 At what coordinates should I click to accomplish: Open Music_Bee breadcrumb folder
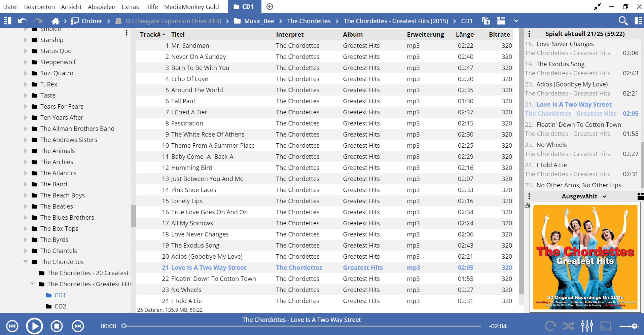click(x=254, y=21)
